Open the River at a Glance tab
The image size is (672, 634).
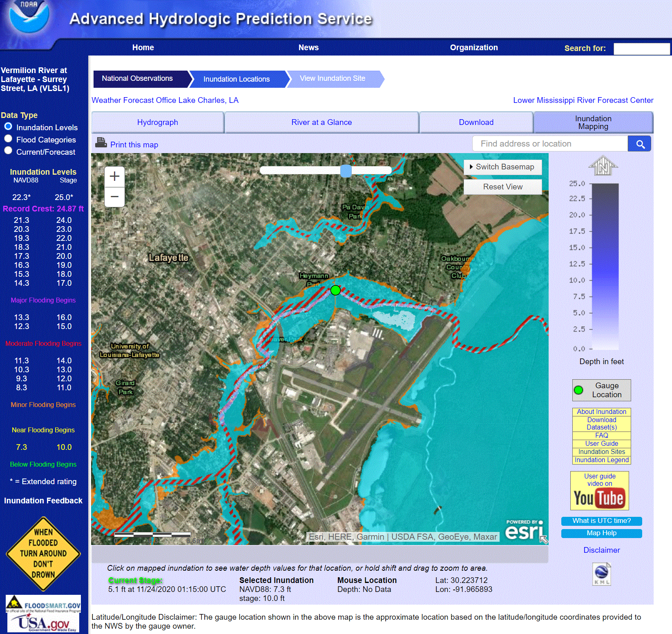[321, 122]
